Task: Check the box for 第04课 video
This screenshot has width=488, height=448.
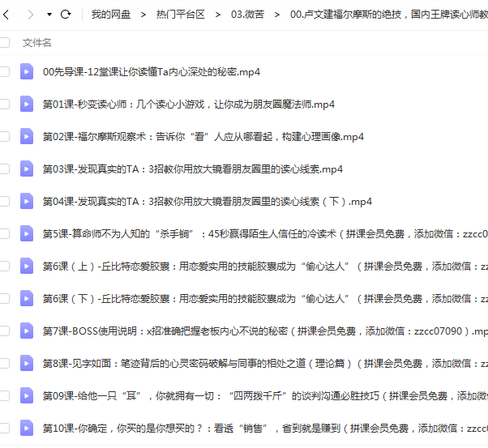Action: (4, 202)
